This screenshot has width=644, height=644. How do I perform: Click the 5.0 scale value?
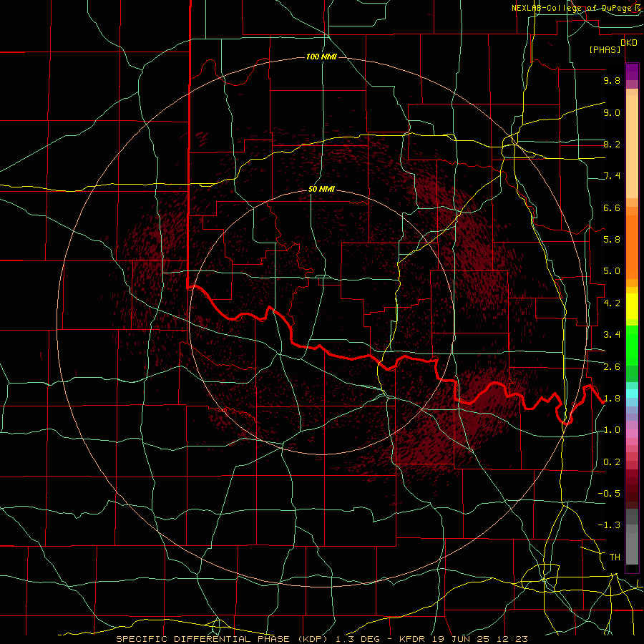point(612,271)
